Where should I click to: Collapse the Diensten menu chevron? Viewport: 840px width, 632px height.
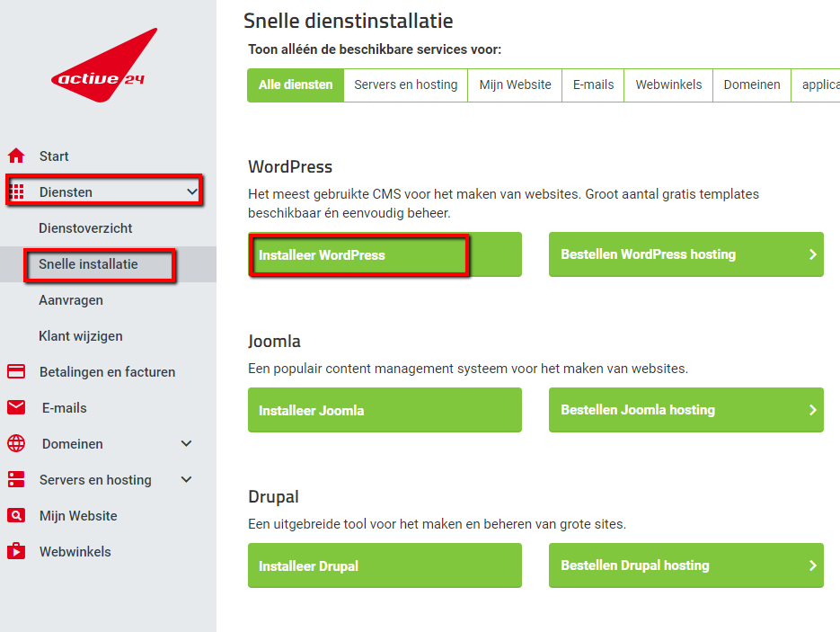[x=191, y=191]
